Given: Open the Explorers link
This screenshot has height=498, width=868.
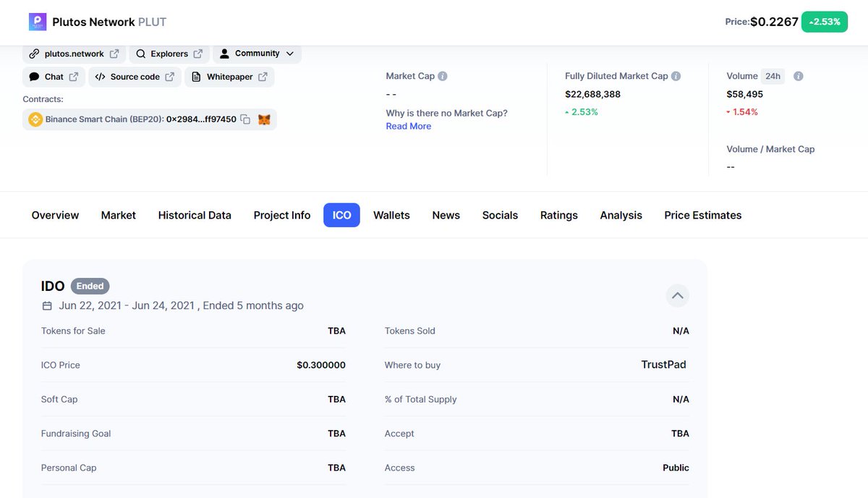Looking at the screenshot, I should 169,54.
